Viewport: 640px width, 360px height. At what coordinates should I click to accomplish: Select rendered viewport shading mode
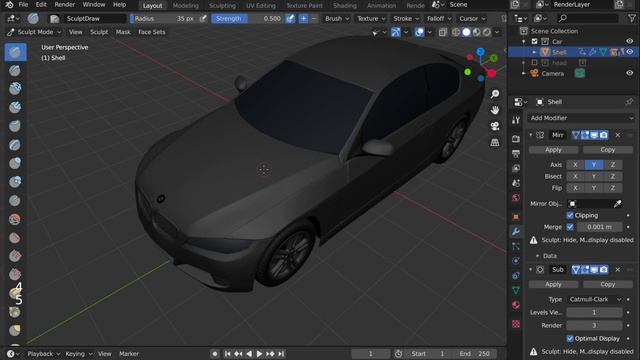coord(487,32)
